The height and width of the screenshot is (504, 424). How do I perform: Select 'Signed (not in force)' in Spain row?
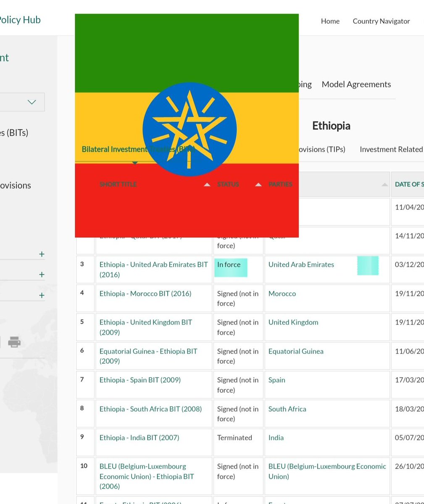tap(238, 385)
